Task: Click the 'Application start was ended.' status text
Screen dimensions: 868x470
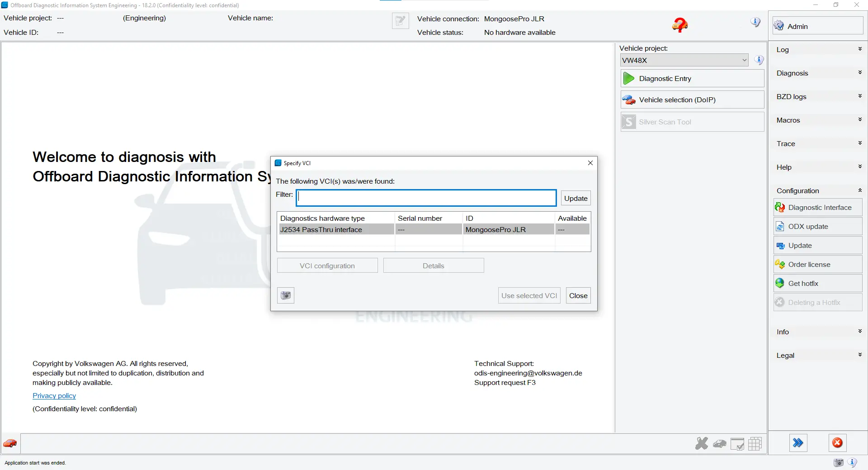Action: tap(35, 463)
